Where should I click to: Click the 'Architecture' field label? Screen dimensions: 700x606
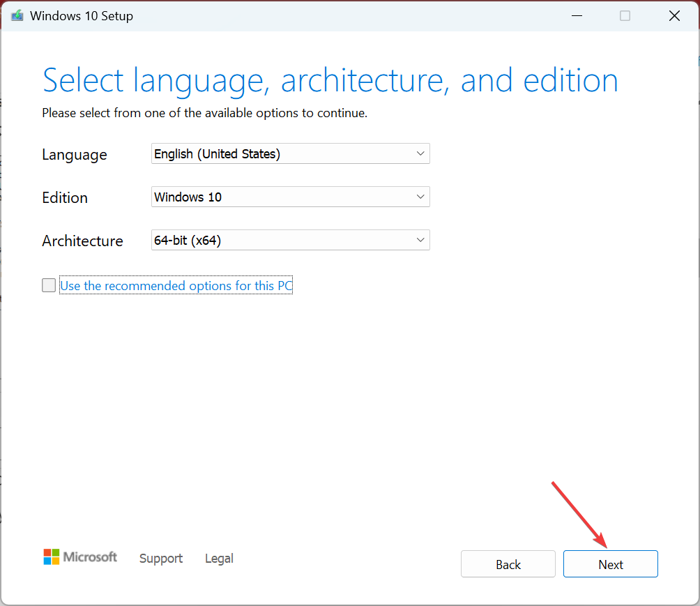82,241
